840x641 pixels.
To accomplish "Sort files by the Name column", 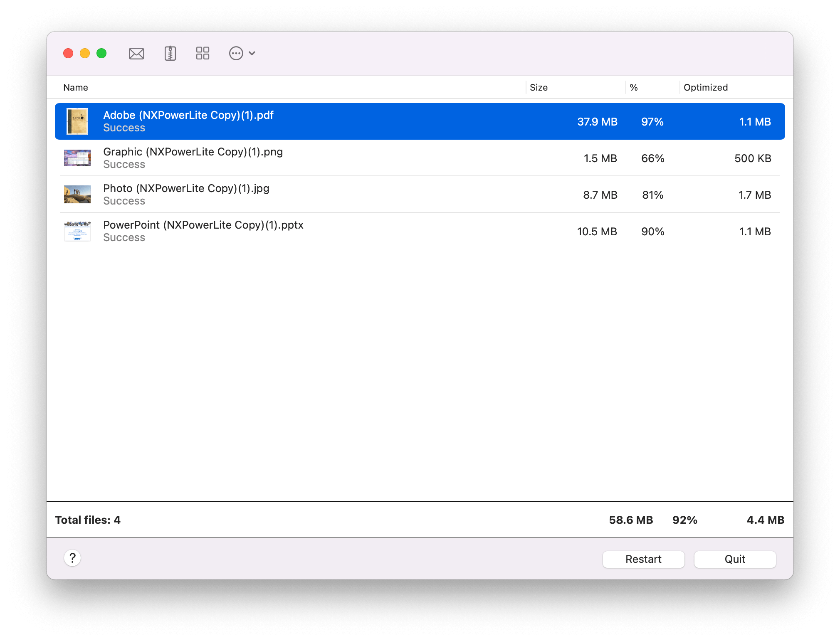I will [76, 87].
